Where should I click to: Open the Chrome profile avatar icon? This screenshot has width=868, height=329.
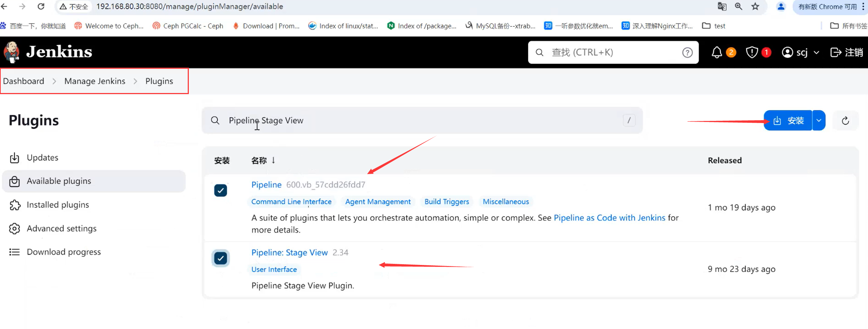click(x=781, y=7)
